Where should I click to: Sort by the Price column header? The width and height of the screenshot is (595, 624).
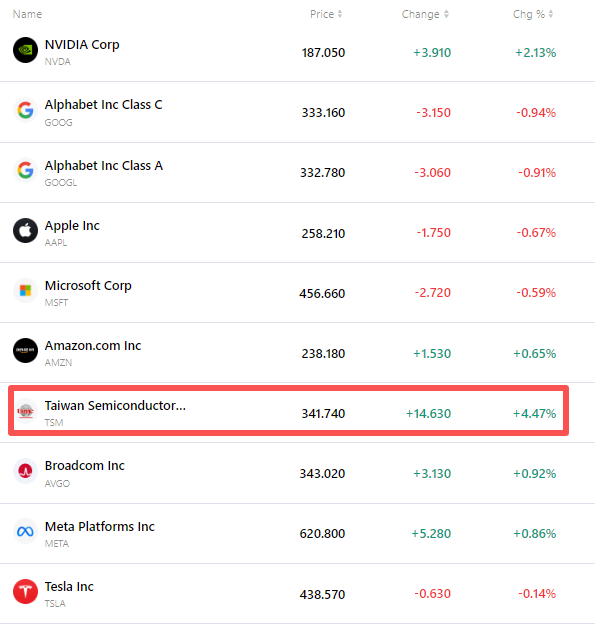pos(326,14)
